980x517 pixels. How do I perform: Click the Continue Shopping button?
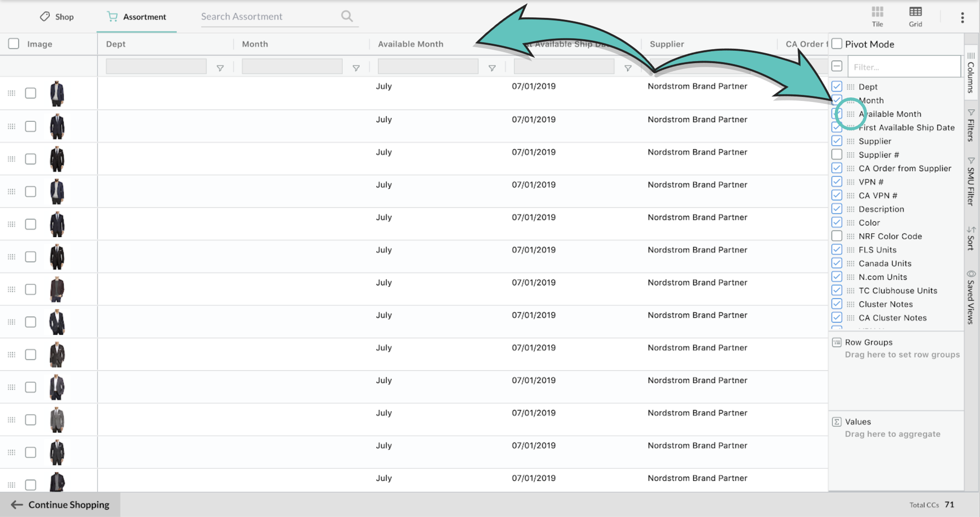tap(60, 505)
